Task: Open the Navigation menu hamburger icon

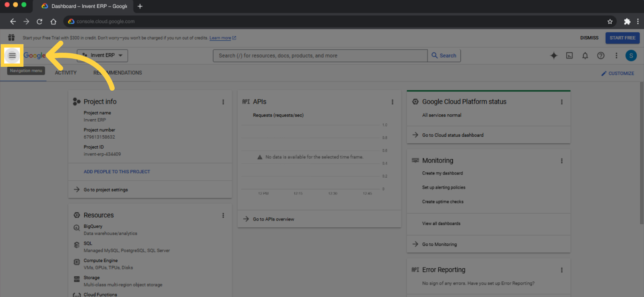Action: [x=12, y=56]
